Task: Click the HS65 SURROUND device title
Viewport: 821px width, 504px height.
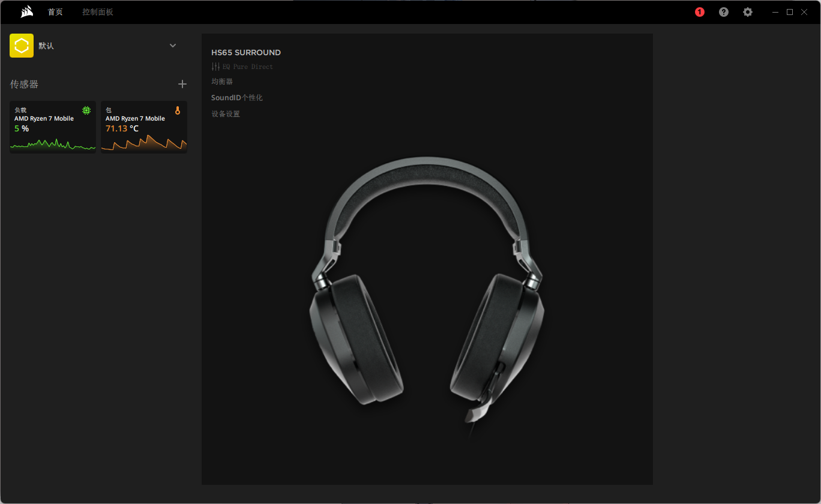Action: [246, 53]
